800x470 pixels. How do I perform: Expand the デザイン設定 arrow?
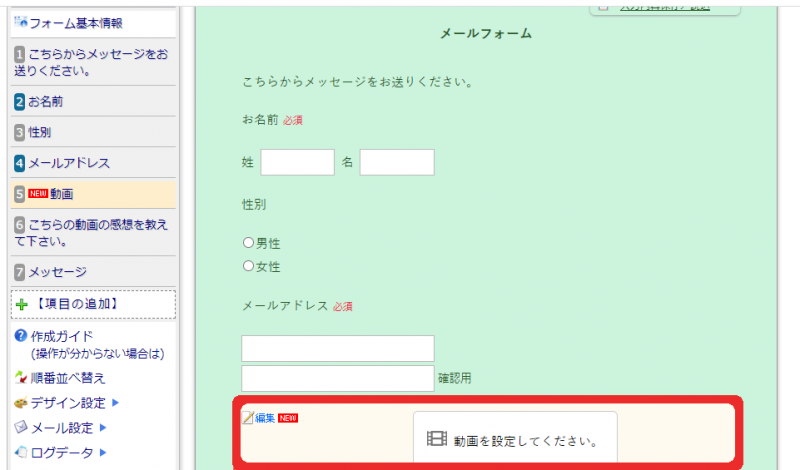[x=115, y=403]
